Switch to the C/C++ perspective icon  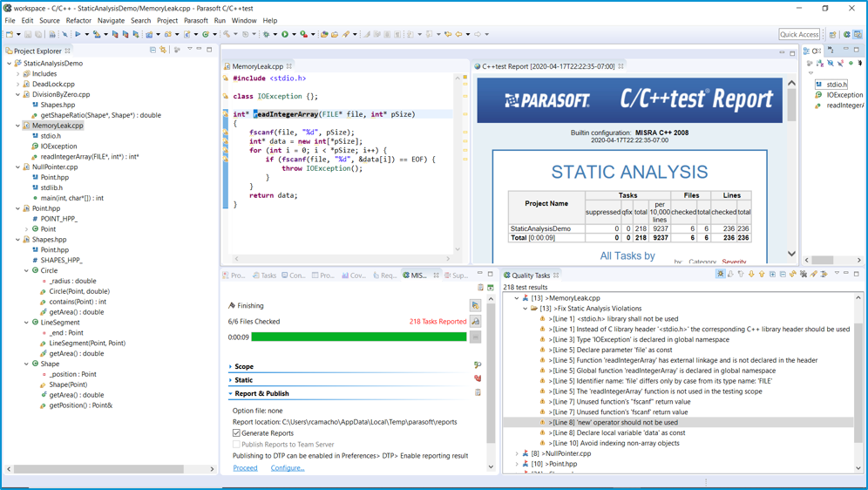pos(858,34)
